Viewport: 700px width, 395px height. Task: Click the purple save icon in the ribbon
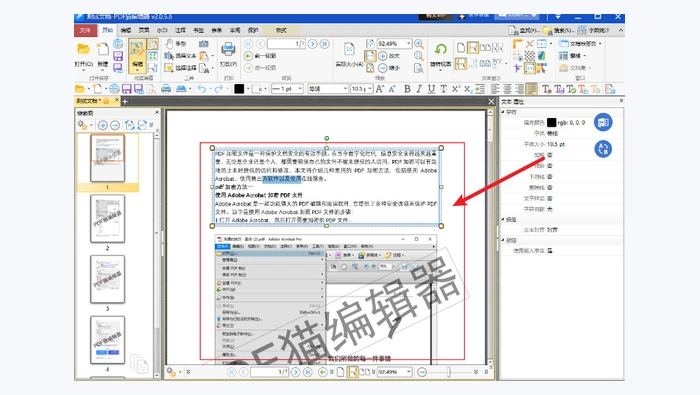coord(118,56)
